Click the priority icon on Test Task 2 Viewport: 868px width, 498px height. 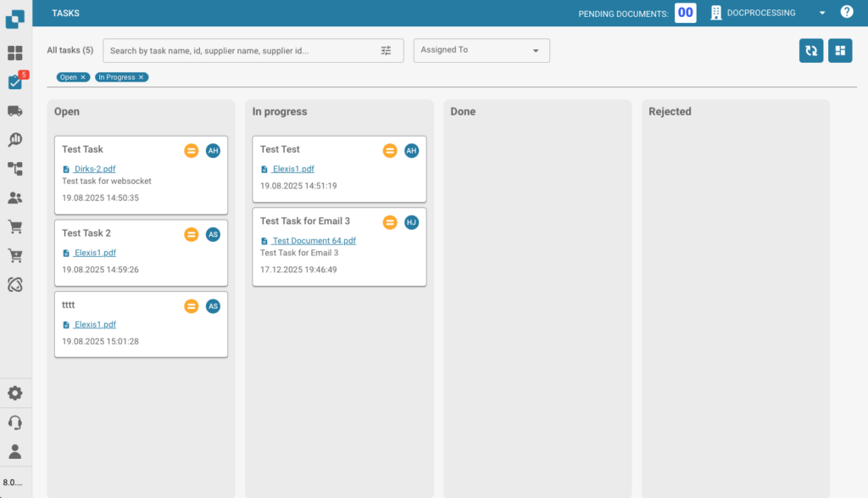192,234
